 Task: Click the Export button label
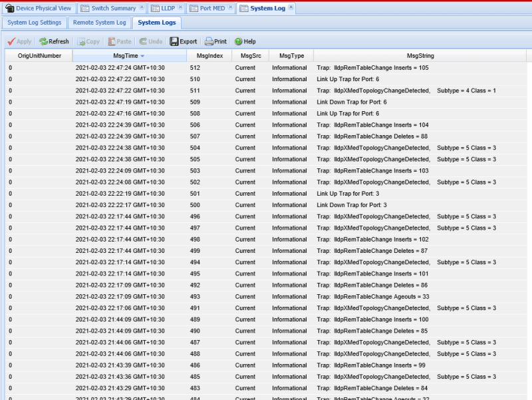(x=188, y=41)
